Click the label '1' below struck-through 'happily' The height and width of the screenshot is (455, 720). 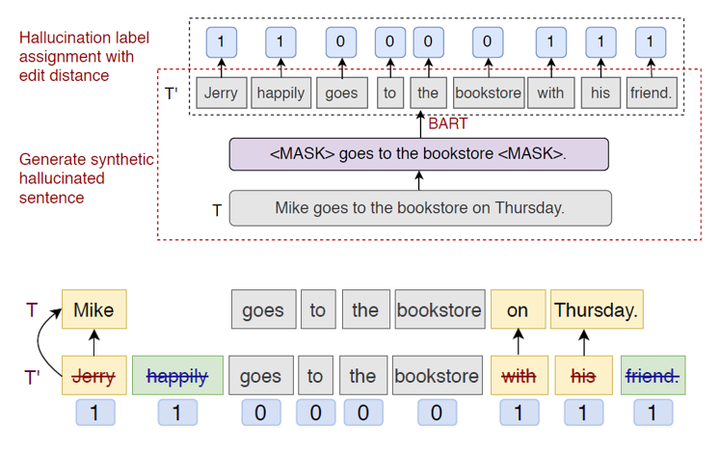[x=178, y=412]
